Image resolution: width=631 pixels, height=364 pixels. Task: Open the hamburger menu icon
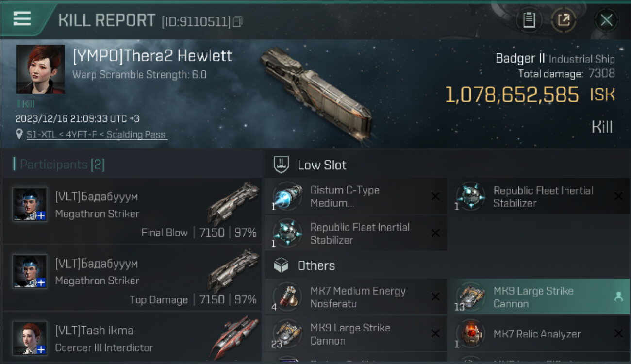22,19
